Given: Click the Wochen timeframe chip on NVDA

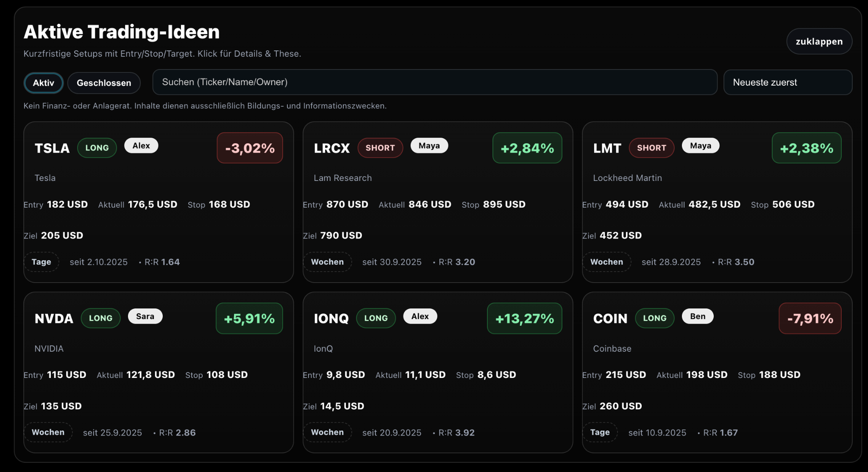Looking at the screenshot, I should tap(48, 432).
